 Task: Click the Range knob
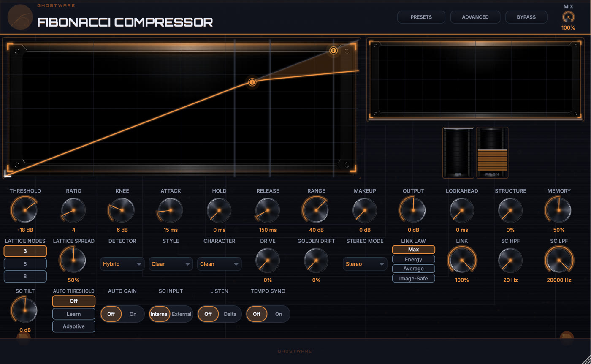(316, 210)
